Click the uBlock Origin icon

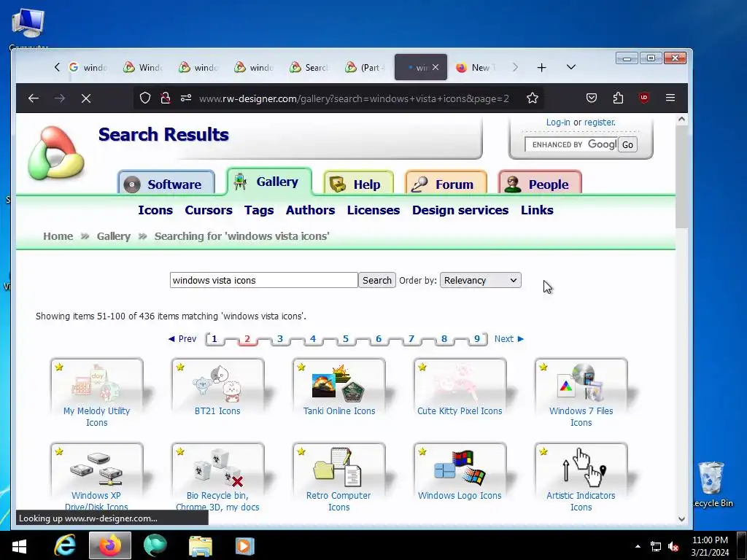point(644,98)
